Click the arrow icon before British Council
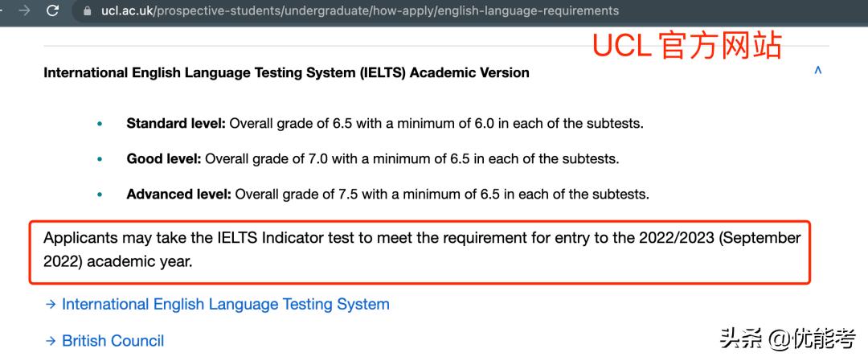 [51, 341]
